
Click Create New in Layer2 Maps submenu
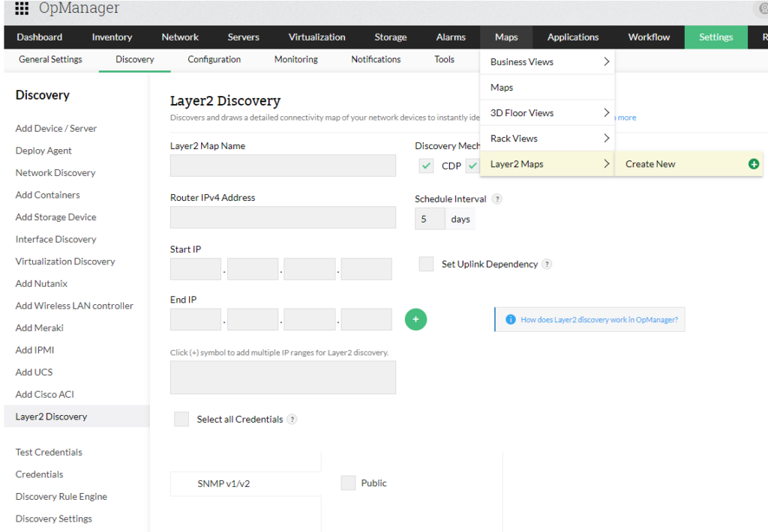688,164
